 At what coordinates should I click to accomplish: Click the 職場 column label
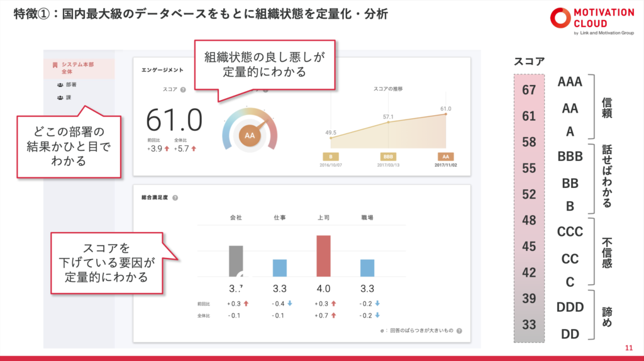(x=367, y=218)
